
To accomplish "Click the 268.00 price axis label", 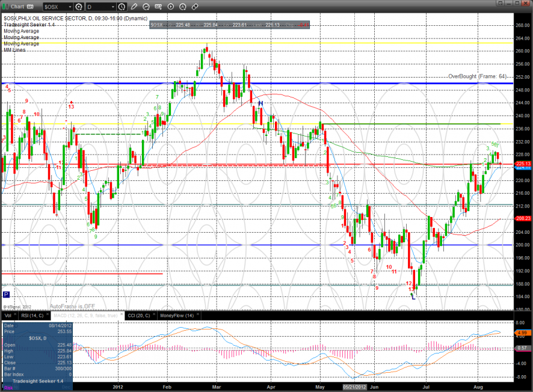I will [522, 25].
